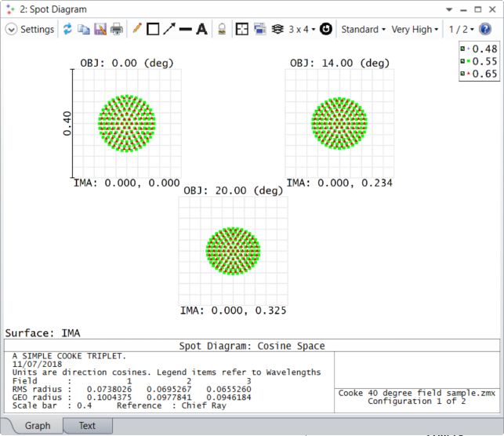Click the OBJ: 20.00 (deg) spot plot
504x436 pixels.
point(233,251)
